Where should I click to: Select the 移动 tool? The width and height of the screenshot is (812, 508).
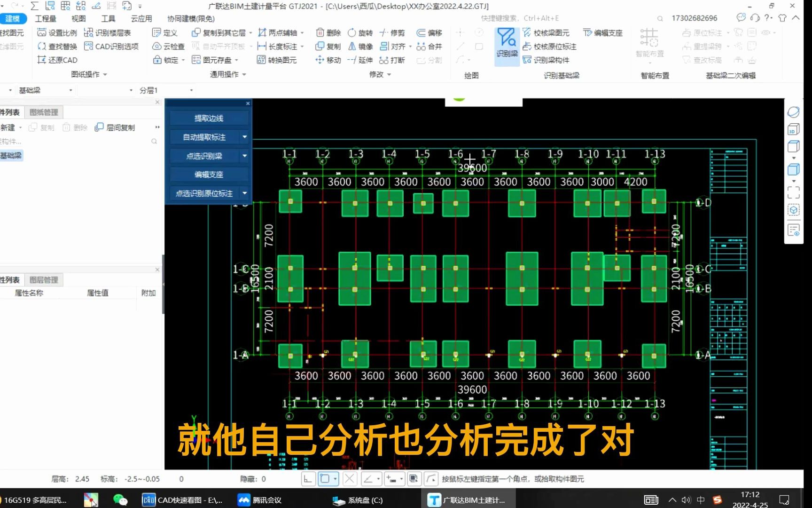328,60
